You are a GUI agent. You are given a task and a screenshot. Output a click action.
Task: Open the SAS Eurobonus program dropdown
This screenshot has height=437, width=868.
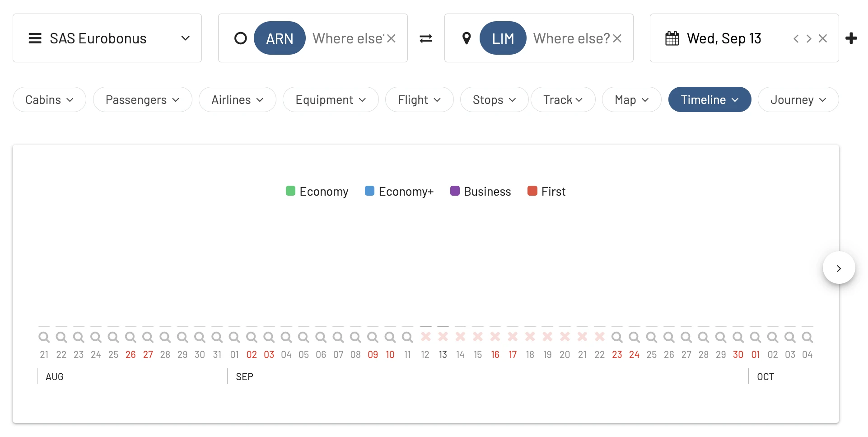107,38
